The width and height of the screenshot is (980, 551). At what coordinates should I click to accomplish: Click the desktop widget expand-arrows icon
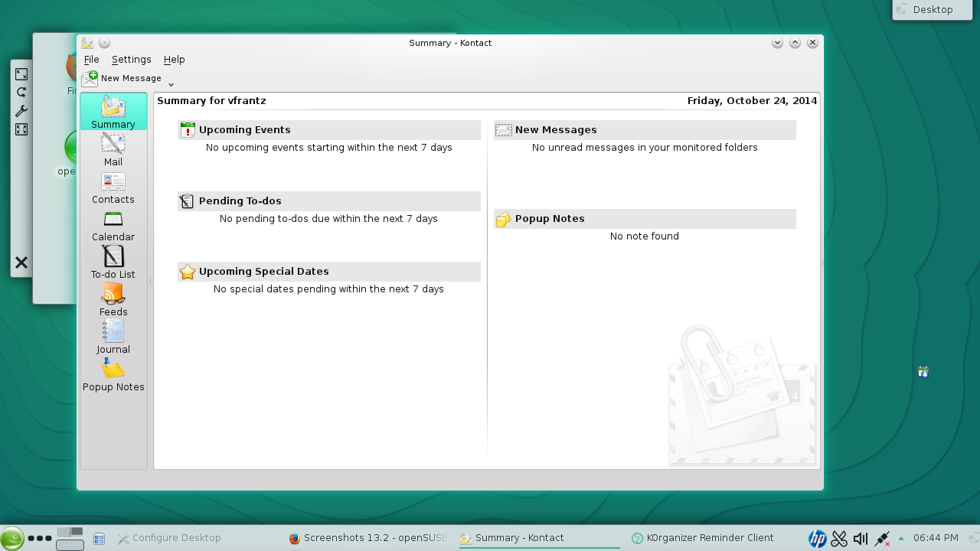click(21, 129)
